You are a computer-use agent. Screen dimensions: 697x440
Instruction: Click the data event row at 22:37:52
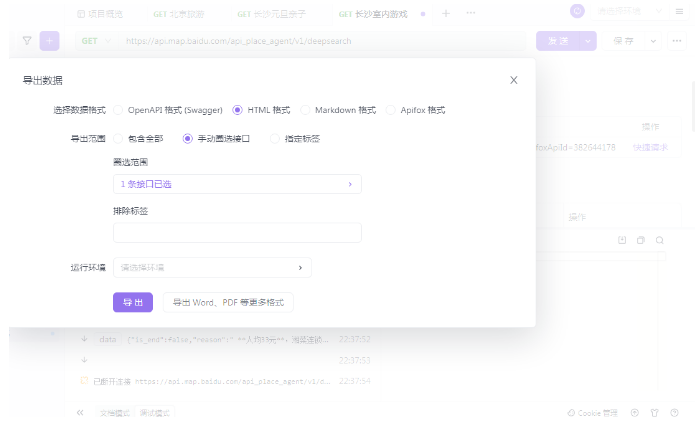[x=226, y=339]
